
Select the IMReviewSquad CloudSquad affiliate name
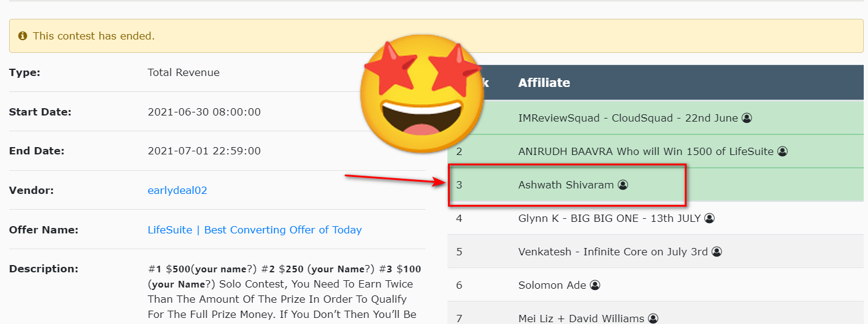tap(628, 118)
